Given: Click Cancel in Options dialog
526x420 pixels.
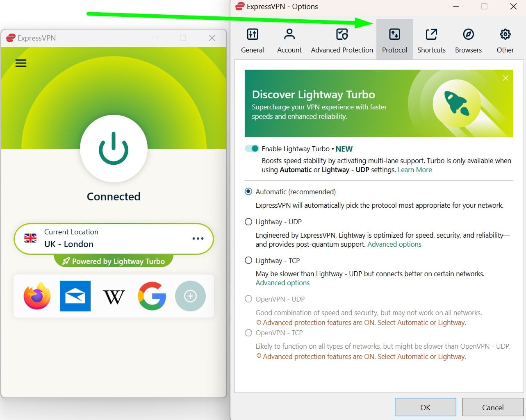Looking at the screenshot, I should tap(493, 407).
